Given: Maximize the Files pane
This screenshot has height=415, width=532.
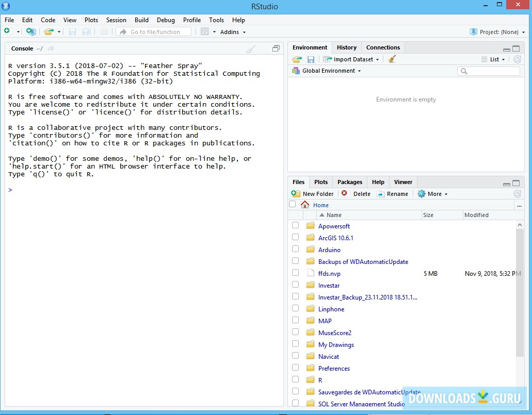Looking at the screenshot, I should (x=516, y=183).
